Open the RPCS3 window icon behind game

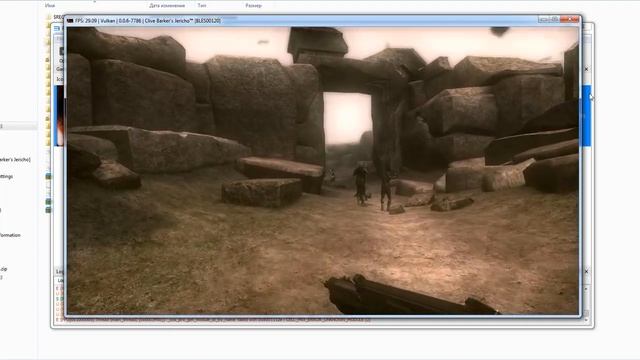tap(57, 28)
